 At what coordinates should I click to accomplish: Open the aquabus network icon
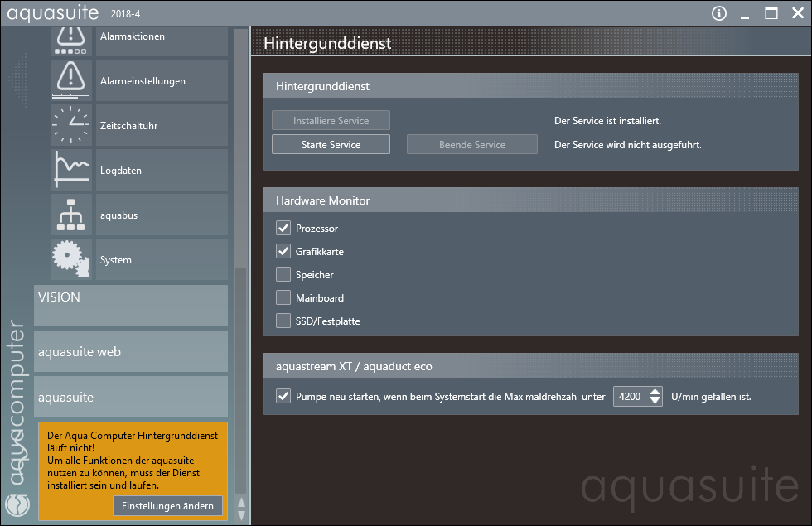point(72,215)
